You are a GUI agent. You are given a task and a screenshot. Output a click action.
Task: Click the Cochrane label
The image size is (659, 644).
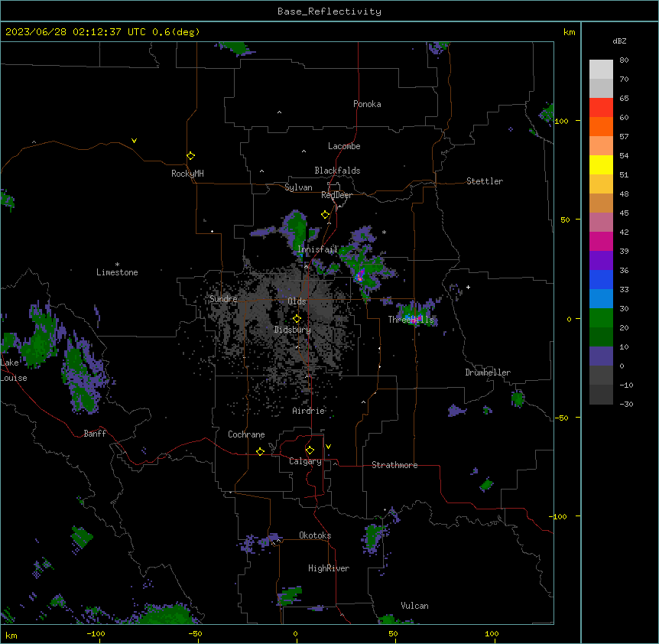click(246, 434)
